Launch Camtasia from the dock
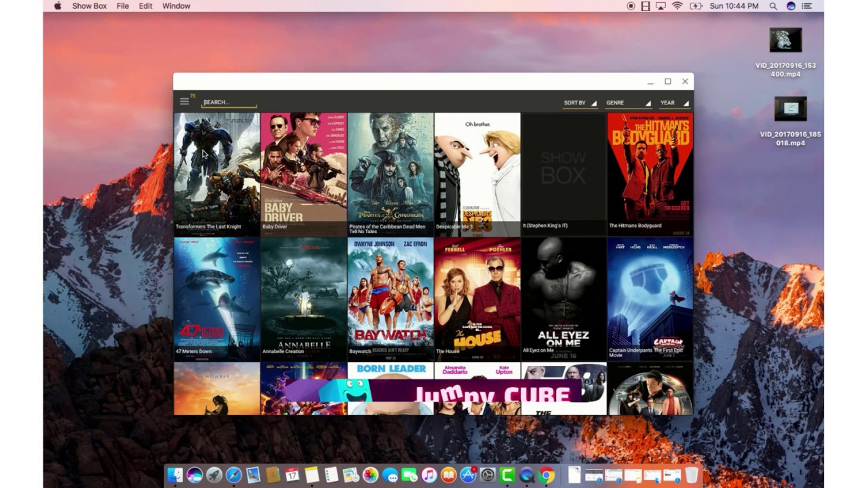 (x=507, y=475)
